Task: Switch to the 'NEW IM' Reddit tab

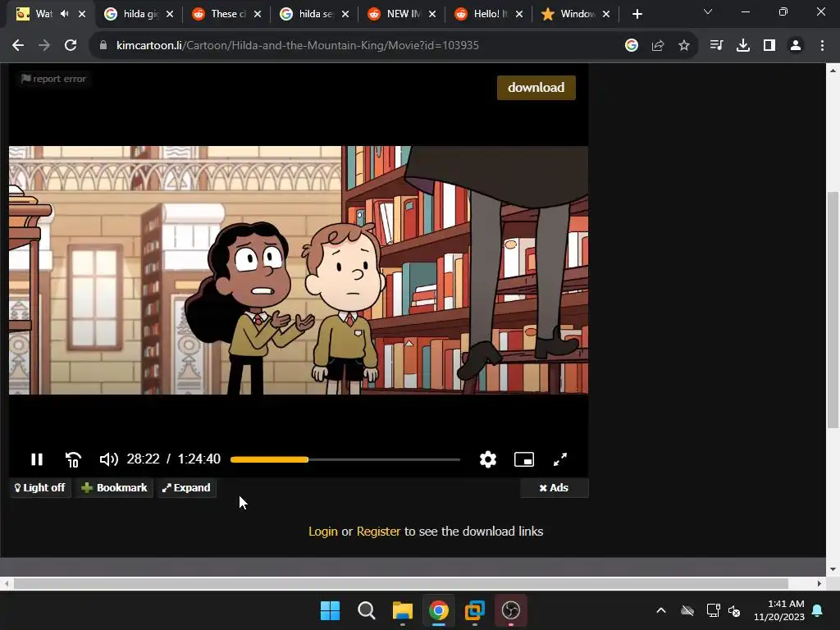Action: pos(403,14)
